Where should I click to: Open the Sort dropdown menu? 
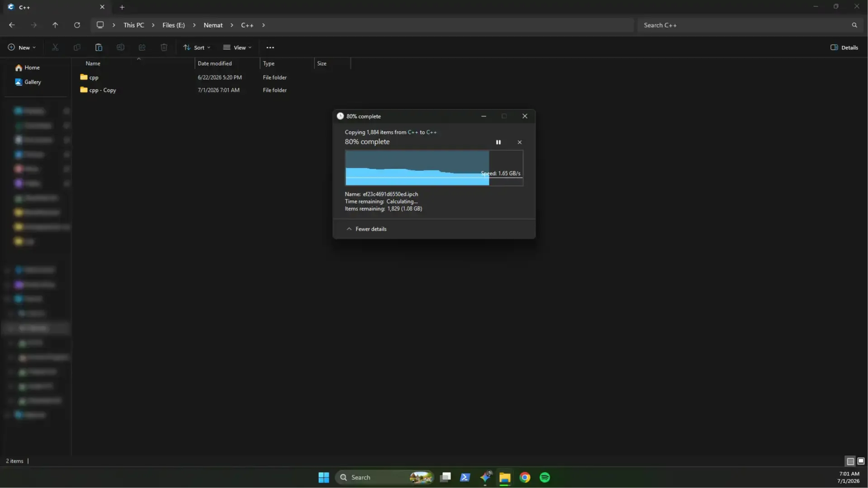[197, 47]
